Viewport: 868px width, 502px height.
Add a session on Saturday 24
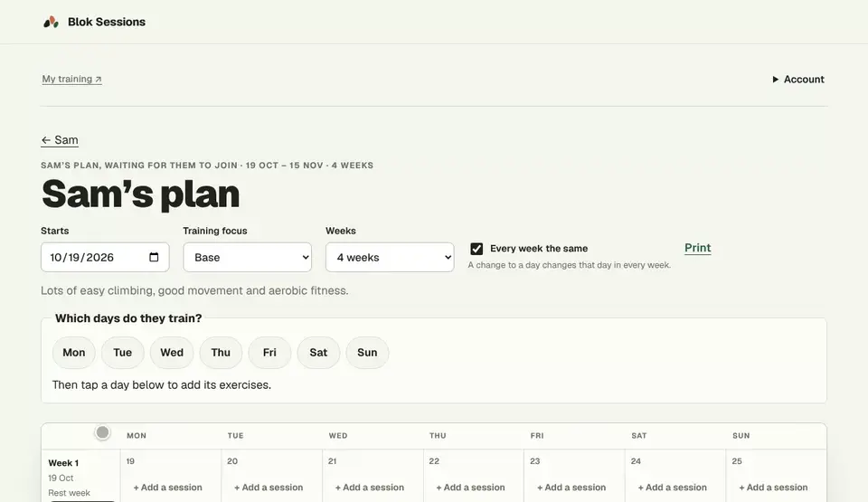point(673,488)
